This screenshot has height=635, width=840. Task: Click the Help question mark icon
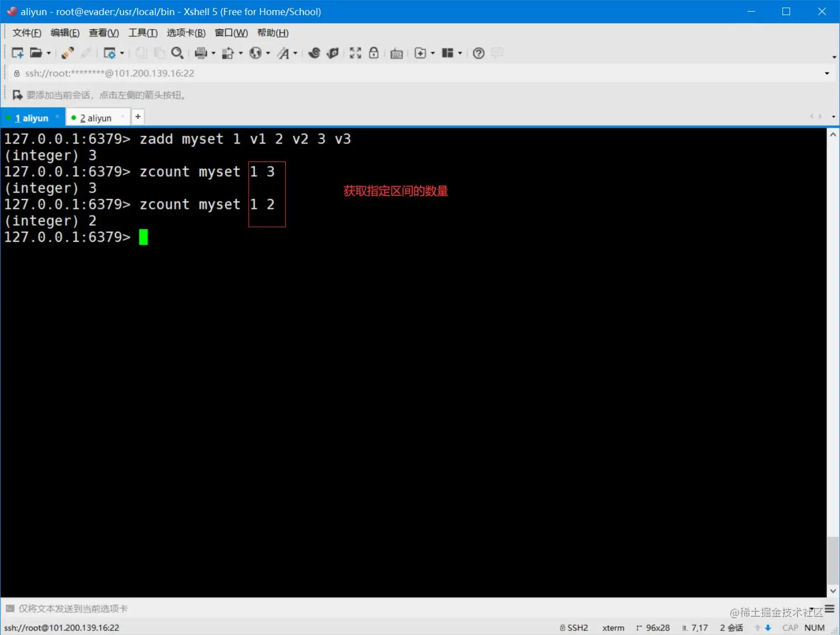pyautogui.click(x=478, y=53)
